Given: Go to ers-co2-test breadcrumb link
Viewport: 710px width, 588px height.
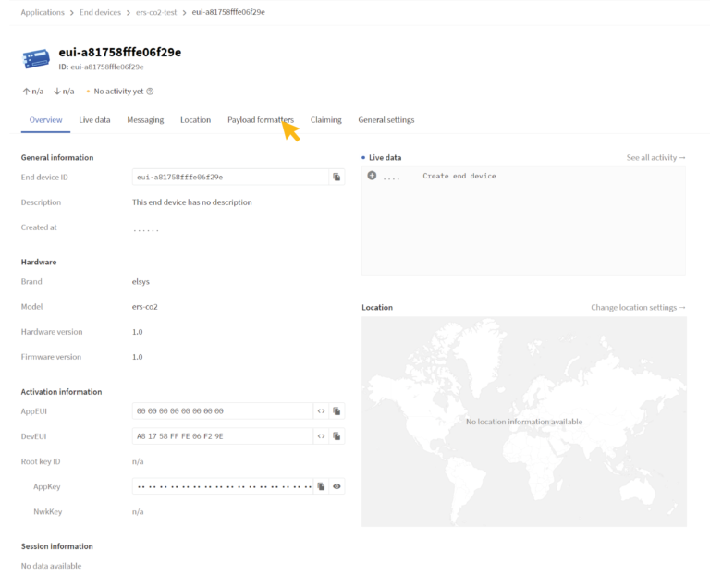Looking at the screenshot, I should click(x=156, y=12).
